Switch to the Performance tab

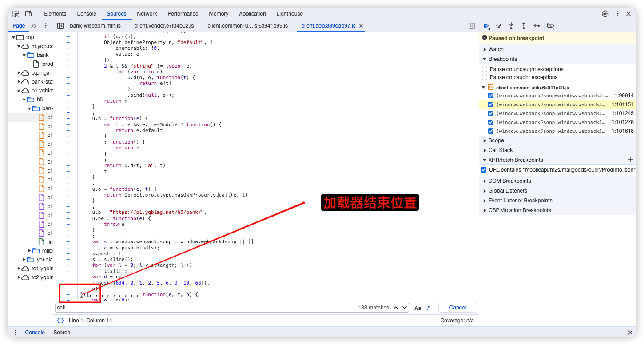(x=183, y=14)
